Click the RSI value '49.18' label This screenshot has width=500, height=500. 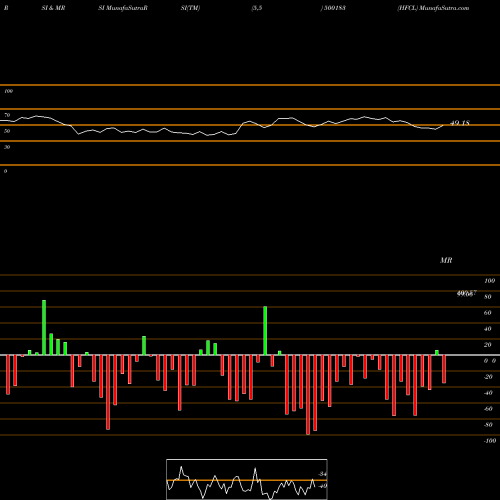(x=460, y=123)
